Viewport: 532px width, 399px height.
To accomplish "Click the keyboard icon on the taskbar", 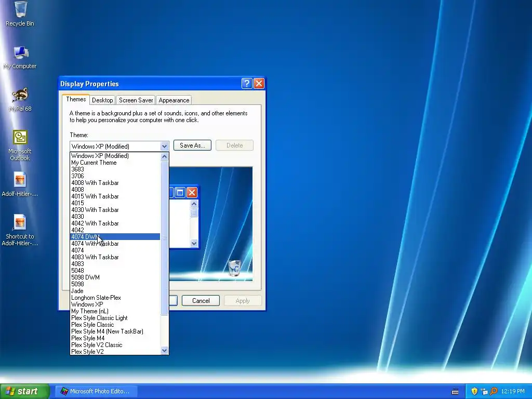I will 455,392.
